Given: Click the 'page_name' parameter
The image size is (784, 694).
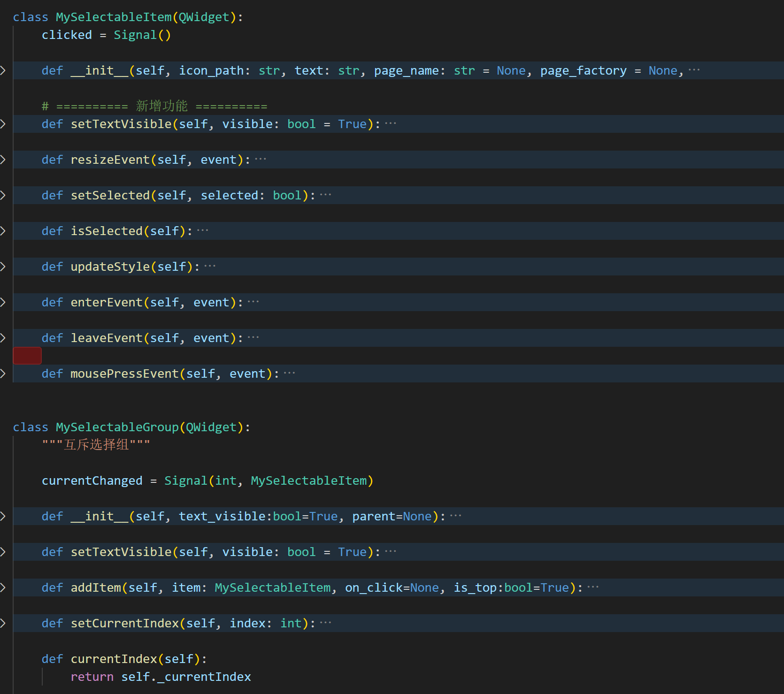Looking at the screenshot, I should click(407, 71).
